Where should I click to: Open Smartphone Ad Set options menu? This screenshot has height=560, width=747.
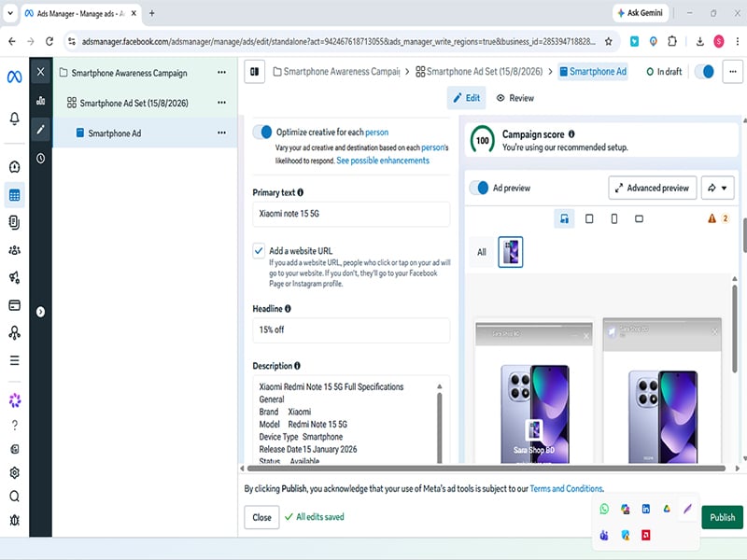(x=221, y=103)
